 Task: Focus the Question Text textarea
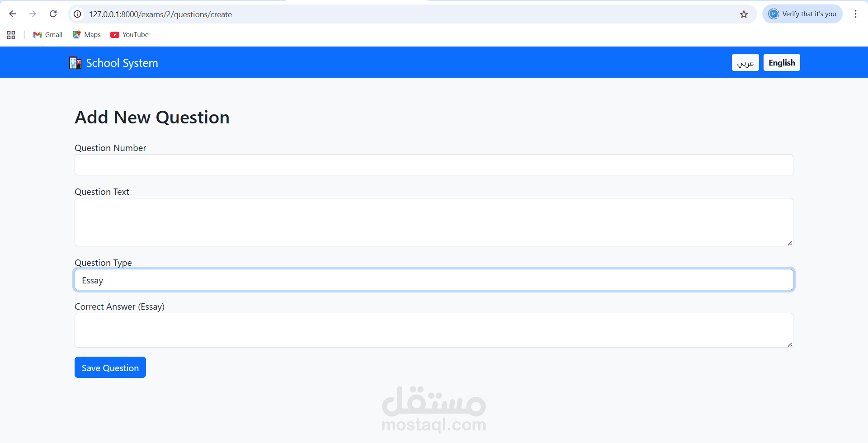coord(434,222)
